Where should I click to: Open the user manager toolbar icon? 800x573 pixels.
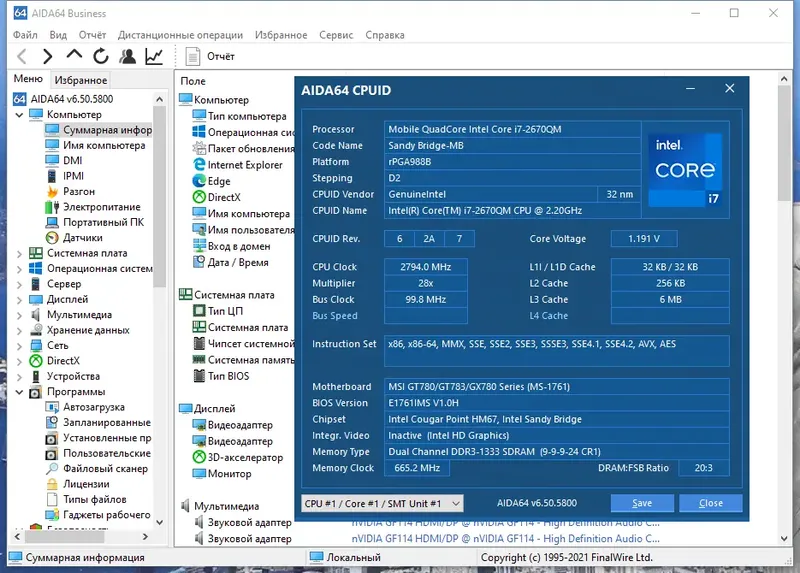coord(127,57)
